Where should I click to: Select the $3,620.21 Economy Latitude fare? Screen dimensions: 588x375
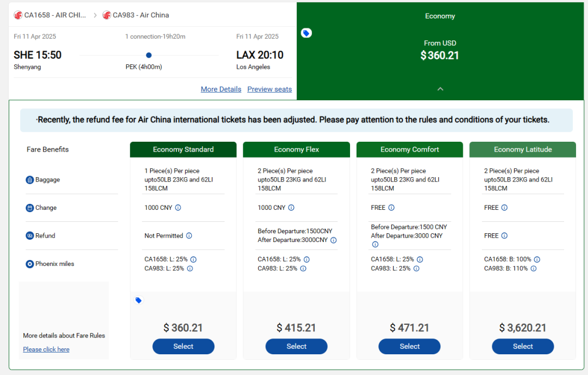point(523,347)
